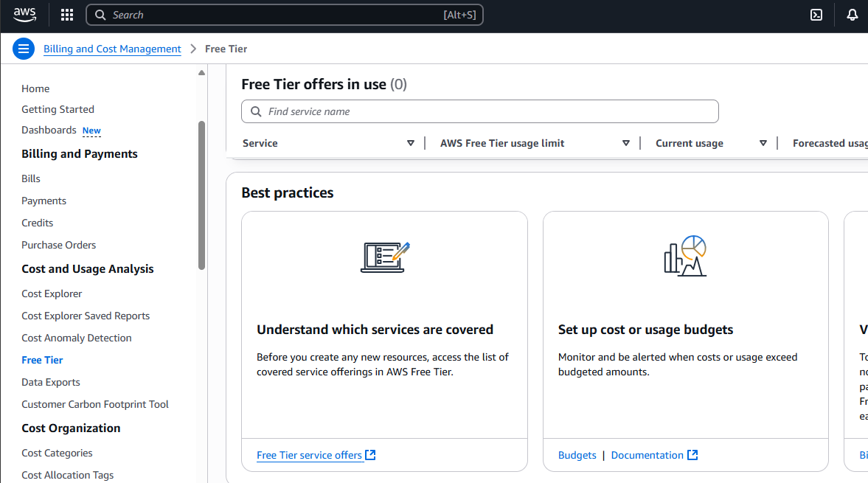The width and height of the screenshot is (868, 483).
Task: Sort by Current usage column arrow
Action: tap(763, 143)
